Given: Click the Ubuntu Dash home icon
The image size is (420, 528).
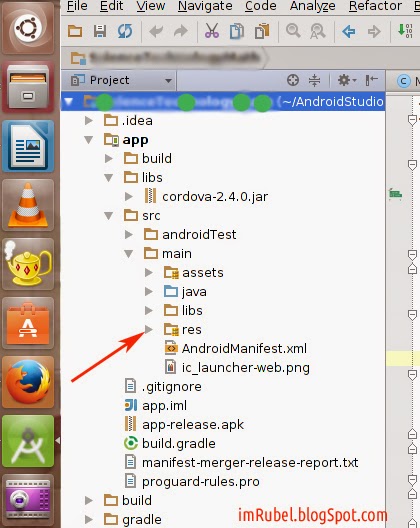Looking at the screenshot, I should coord(28,28).
